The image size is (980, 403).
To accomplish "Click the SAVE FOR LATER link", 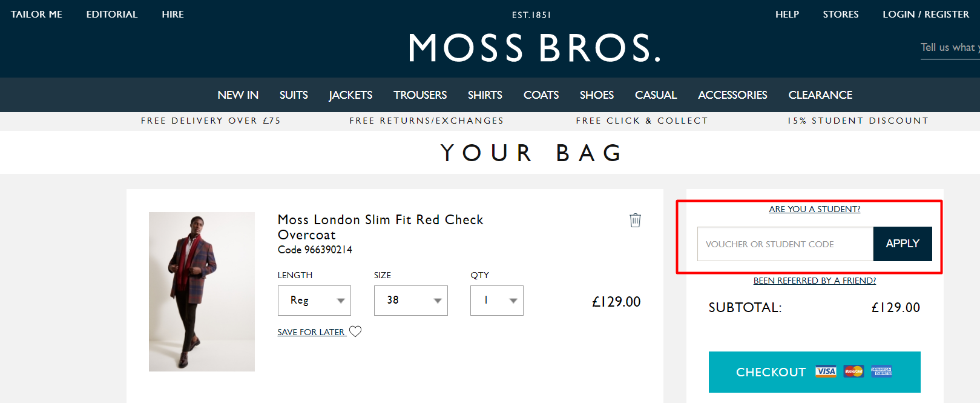I will coord(311,331).
